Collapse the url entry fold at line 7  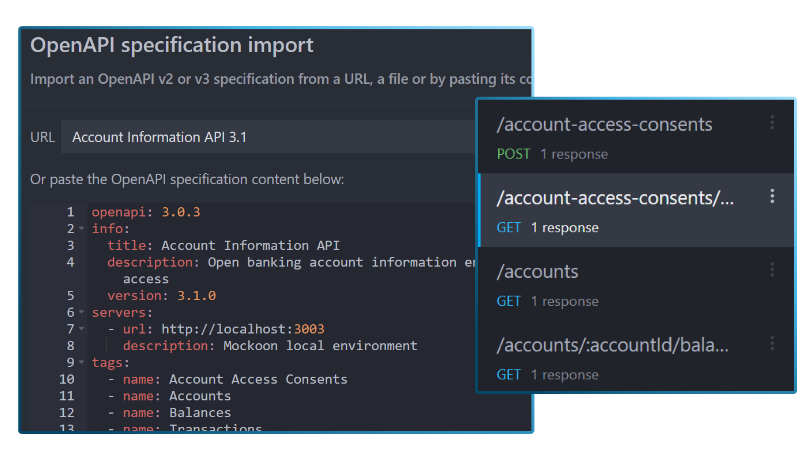(82, 329)
